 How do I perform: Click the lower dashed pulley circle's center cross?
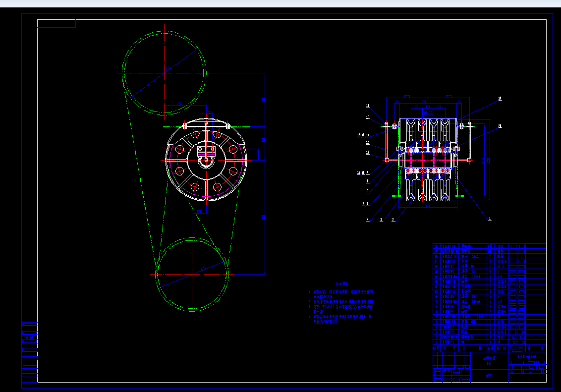click(x=192, y=275)
